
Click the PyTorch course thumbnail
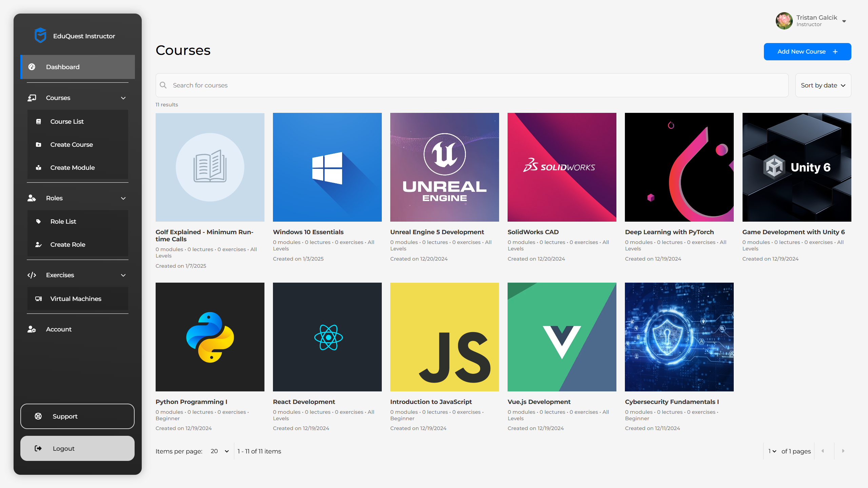tap(679, 167)
